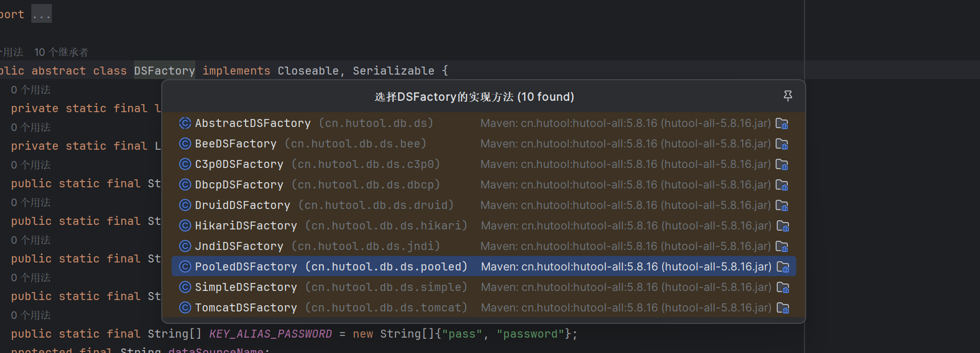Image resolution: width=980 pixels, height=353 pixels.
Task: Open TomcatDSFactory implementation
Action: pyautogui.click(x=484, y=307)
